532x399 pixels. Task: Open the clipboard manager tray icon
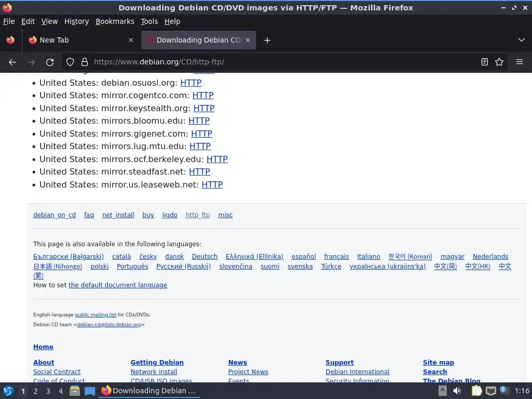[476, 391]
